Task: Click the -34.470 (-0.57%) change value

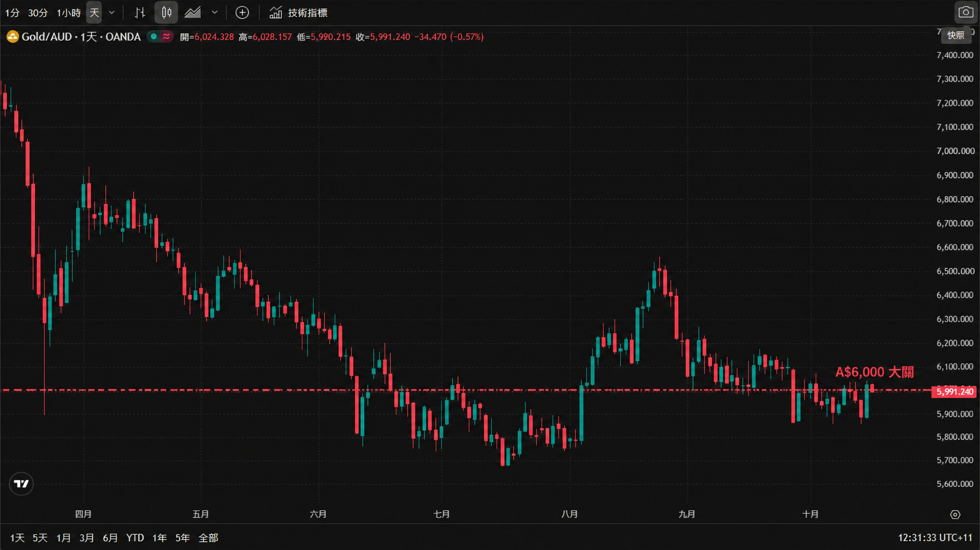Action: (449, 37)
